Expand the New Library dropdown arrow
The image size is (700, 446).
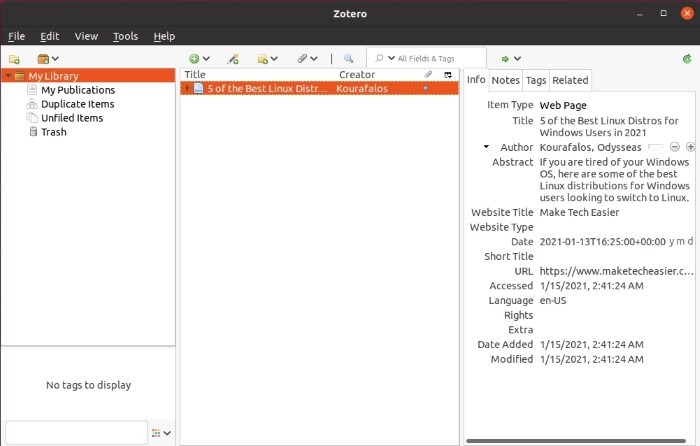click(55, 59)
